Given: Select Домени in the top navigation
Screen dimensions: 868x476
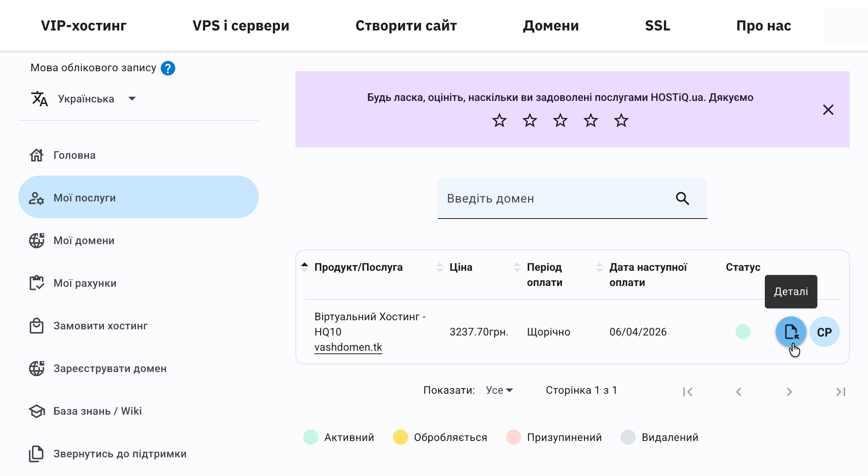Looking at the screenshot, I should click(x=551, y=26).
